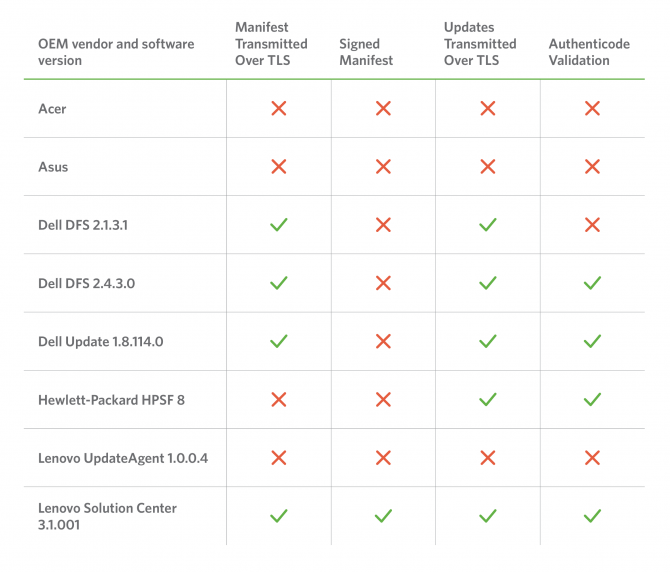Screen dimensions: 670x572
Task: Select Lenovo Solution Center Signed Manifest checkmark
Action: (x=383, y=516)
